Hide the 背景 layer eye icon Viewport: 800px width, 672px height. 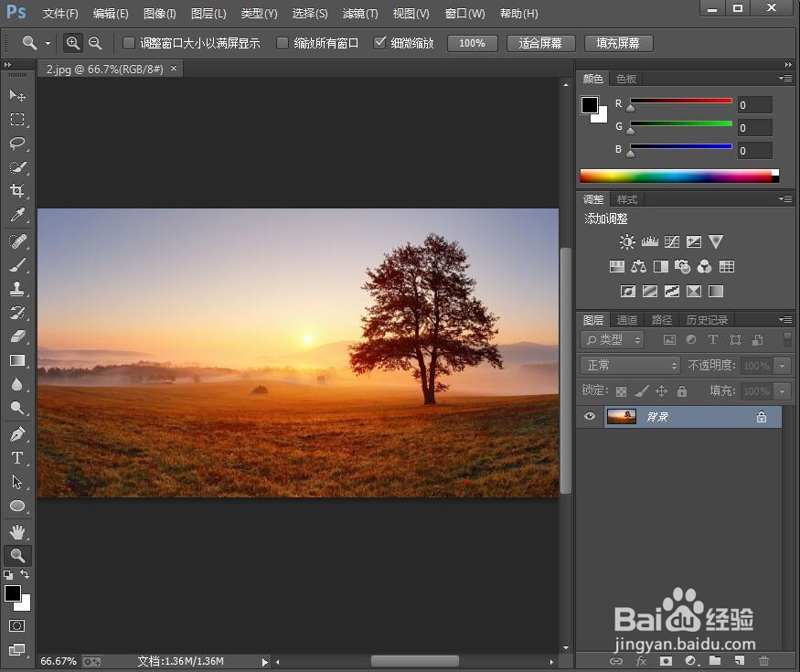590,416
